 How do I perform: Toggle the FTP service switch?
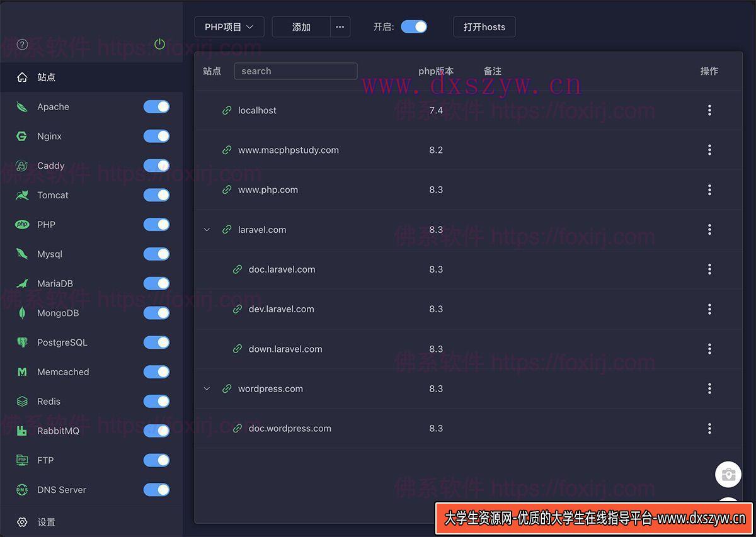coord(157,460)
